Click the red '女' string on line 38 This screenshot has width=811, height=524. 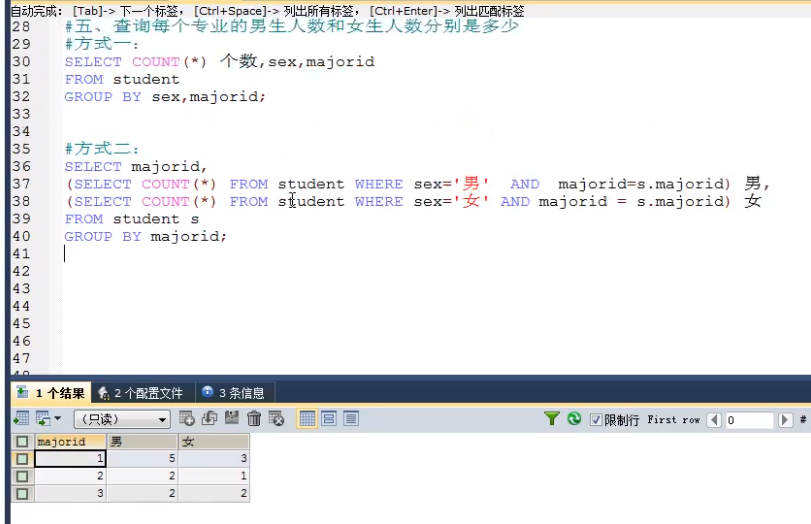click(471, 201)
